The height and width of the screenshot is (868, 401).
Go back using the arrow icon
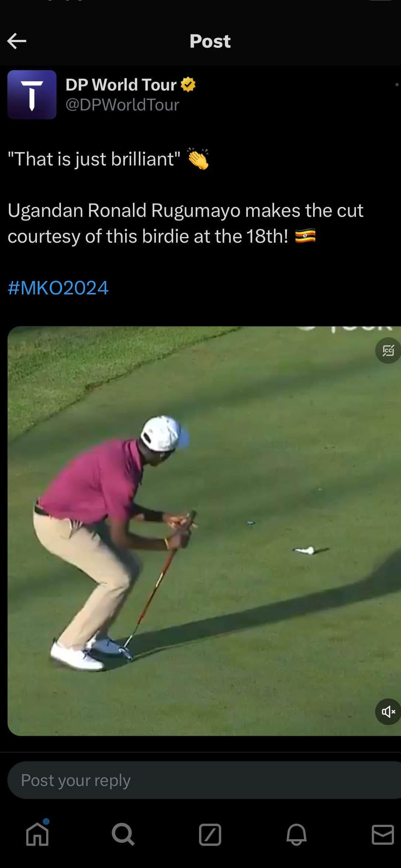tap(17, 41)
